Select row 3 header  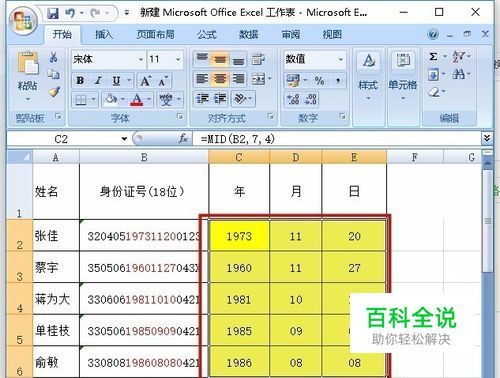(20, 267)
